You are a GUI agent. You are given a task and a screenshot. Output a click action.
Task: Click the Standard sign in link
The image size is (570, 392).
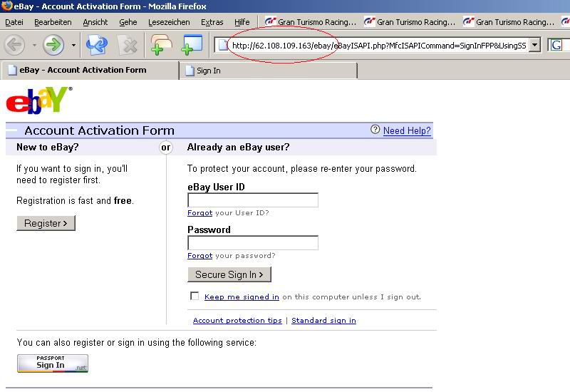pyautogui.click(x=323, y=320)
